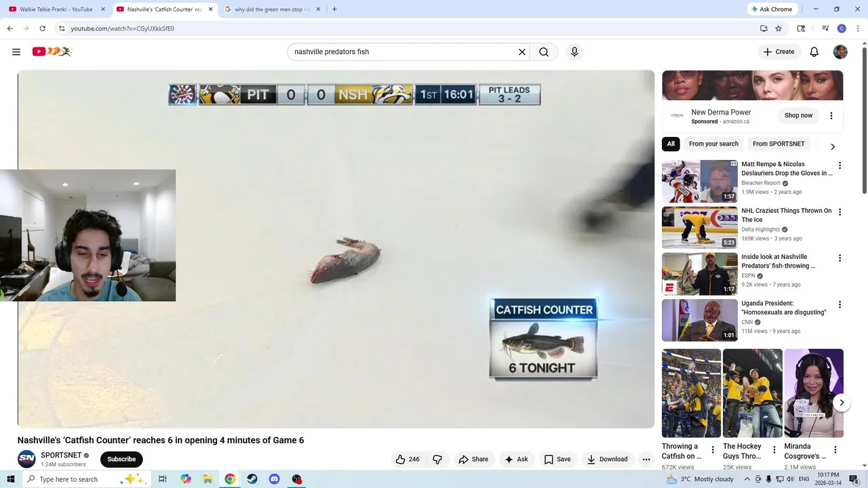Open Chrome three-dot menu
The image size is (868, 488).
(858, 28)
